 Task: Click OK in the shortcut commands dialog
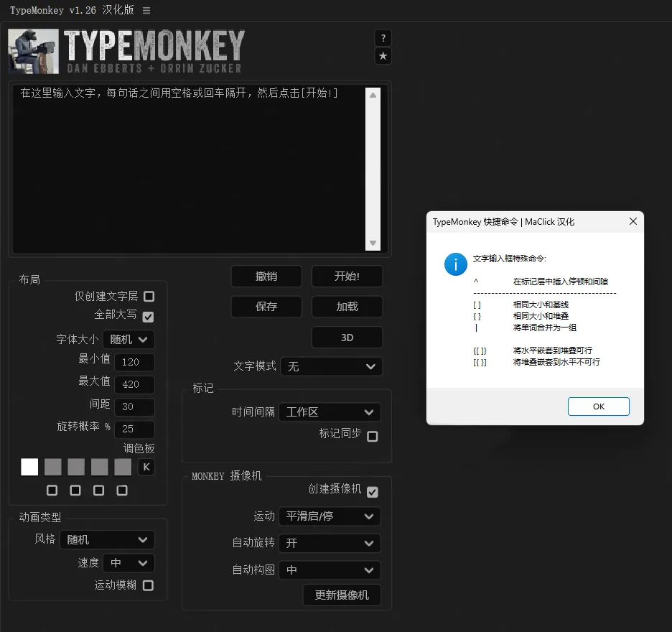coord(598,406)
